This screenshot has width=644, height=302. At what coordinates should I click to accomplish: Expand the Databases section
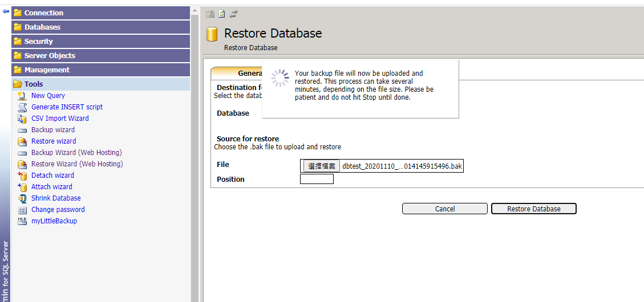(x=42, y=27)
